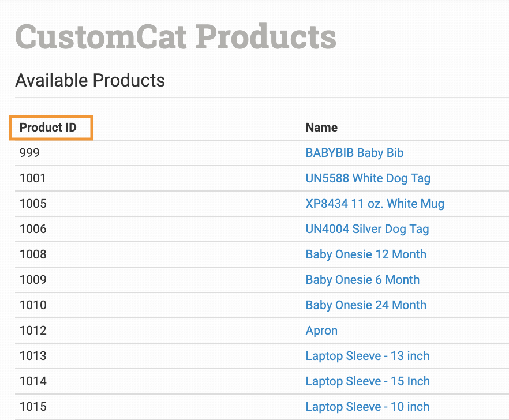509x420 pixels.
Task: Click the Available Products heading
Action: pyautogui.click(x=90, y=80)
